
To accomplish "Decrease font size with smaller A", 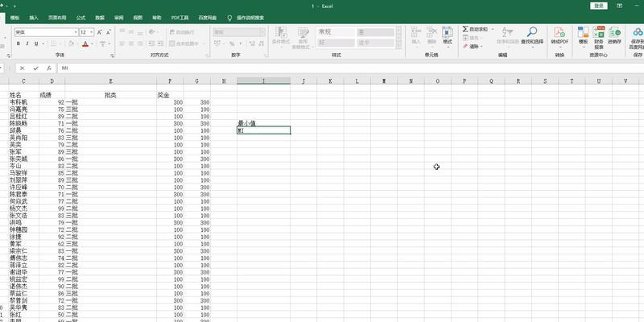I will pos(109,32).
